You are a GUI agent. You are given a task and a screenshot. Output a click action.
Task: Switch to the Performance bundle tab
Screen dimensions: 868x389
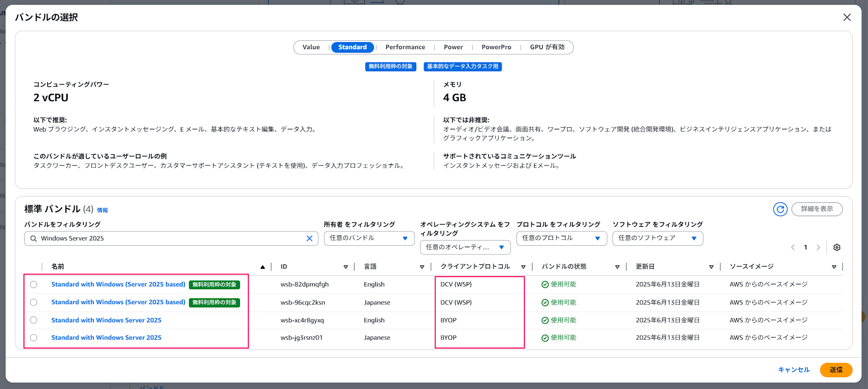[405, 47]
